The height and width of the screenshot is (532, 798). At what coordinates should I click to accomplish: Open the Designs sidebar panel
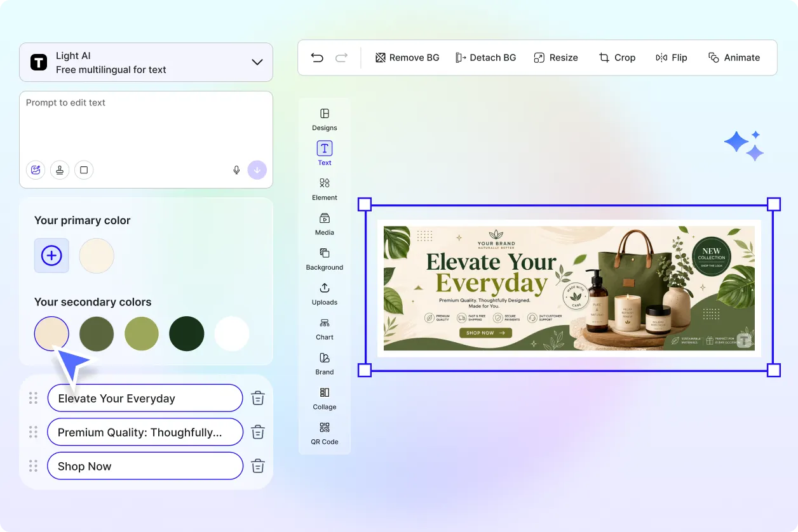(325, 119)
